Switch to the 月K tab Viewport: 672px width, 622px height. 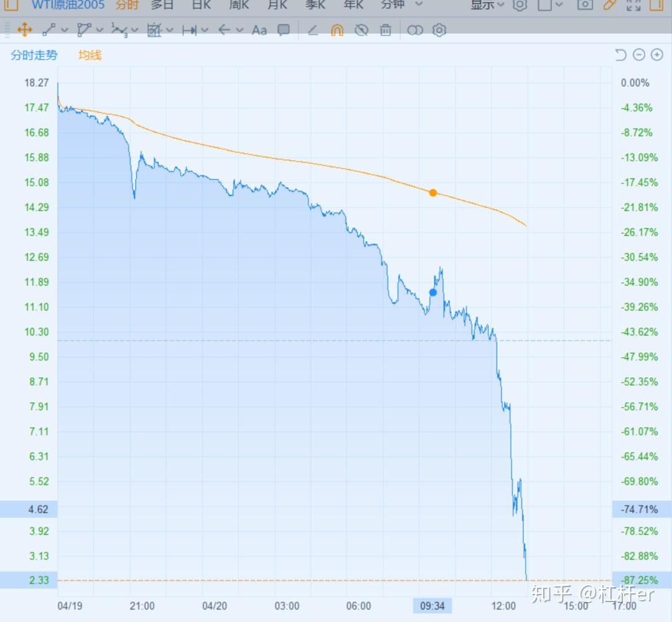pyautogui.click(x=278, y=5)
